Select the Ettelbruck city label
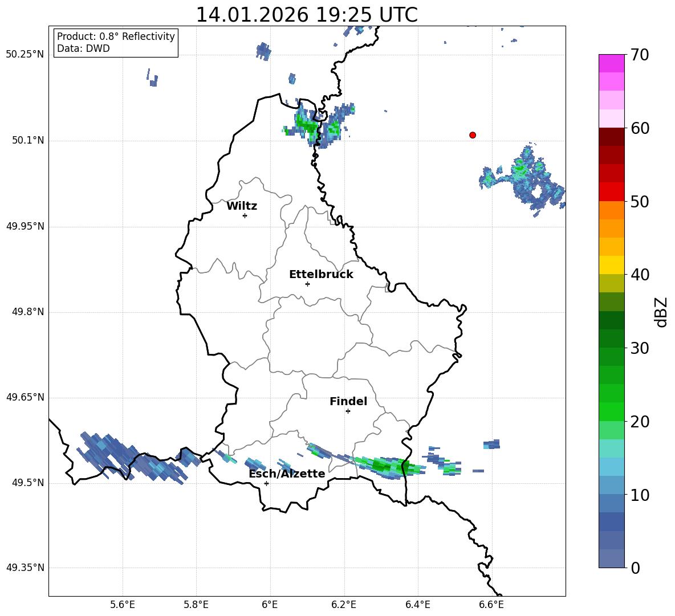 (321, 275)
